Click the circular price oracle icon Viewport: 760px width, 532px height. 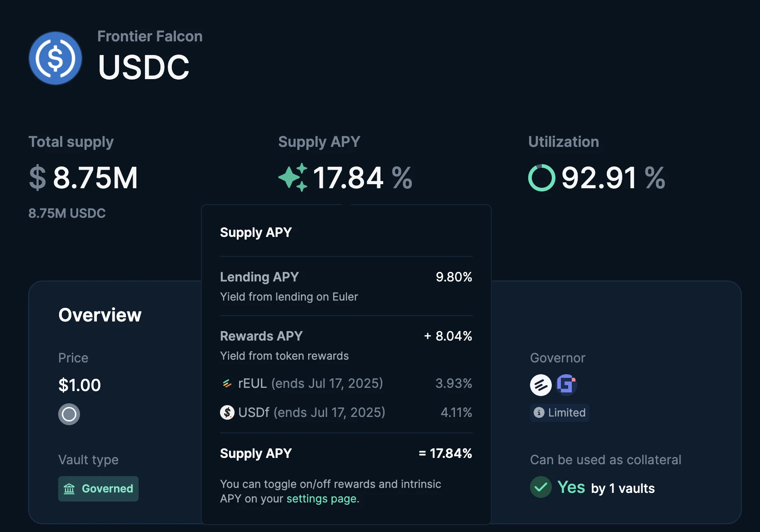pyautogui.click(x=69, y=414)
